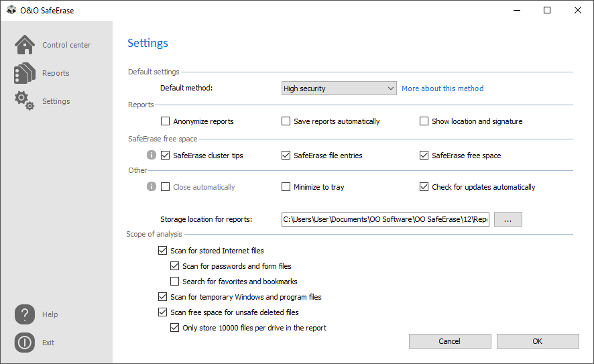Enable Anonymize reports checkbox
The image size is (594, 364).
coord(165,121)
